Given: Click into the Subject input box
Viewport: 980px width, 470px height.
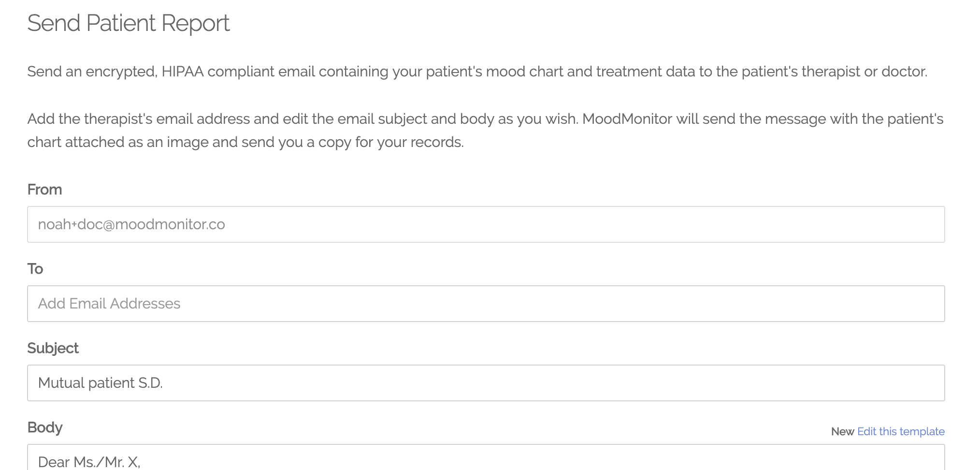Looking at the screenshot, I should [x=486, y=383].
